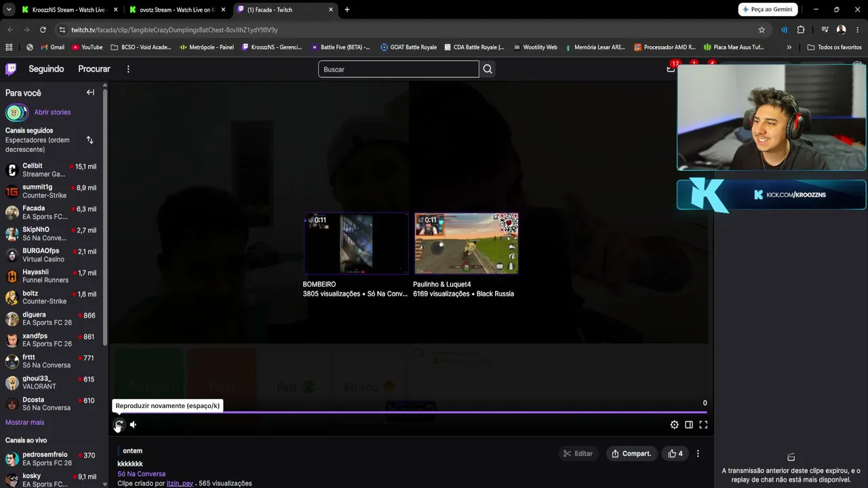Screen dimensions: 868x488
Task: Open the Chrome three-dot menu
Action: [857, 30]
